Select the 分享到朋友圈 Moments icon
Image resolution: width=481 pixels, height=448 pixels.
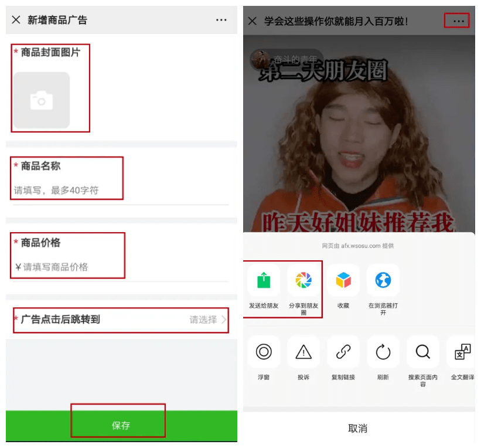303,280
